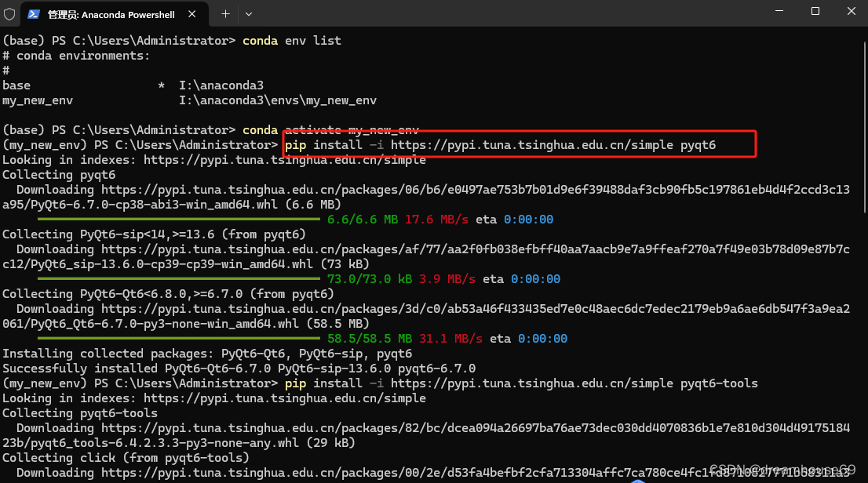The width and height of the screenshot is (868, 483).
Task: Click the 'Installing collected packages' line
Action: pos(207,354)
